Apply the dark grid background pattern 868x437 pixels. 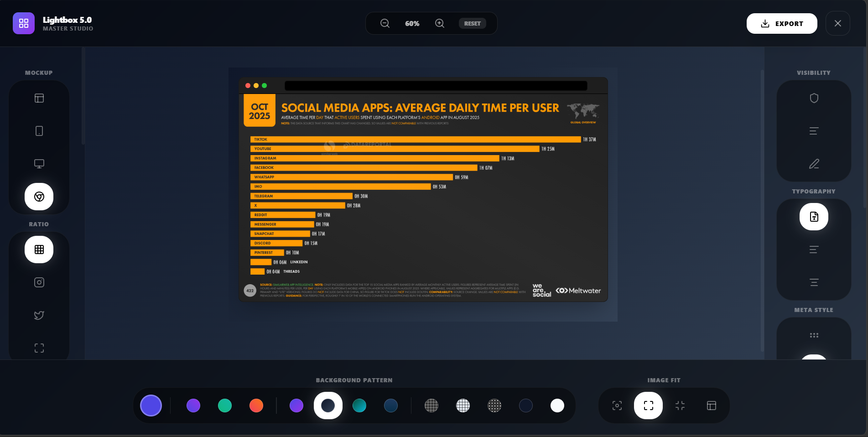click(431, 406)
